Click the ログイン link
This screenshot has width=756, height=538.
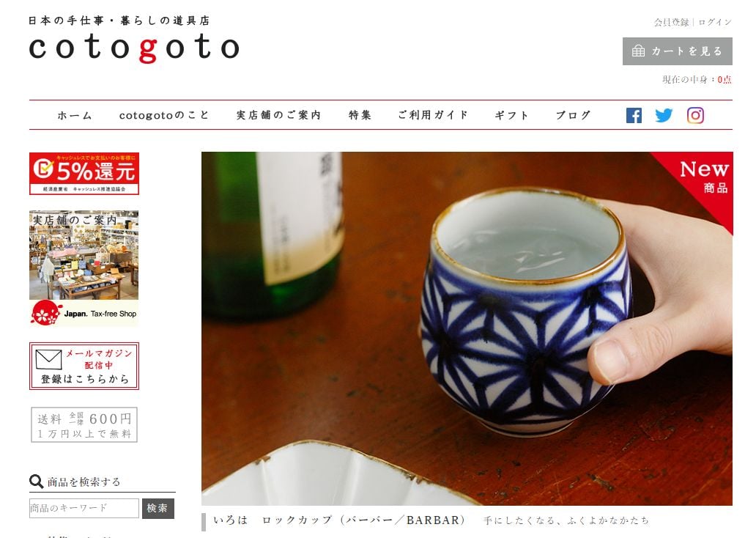[x=715, y=22]
